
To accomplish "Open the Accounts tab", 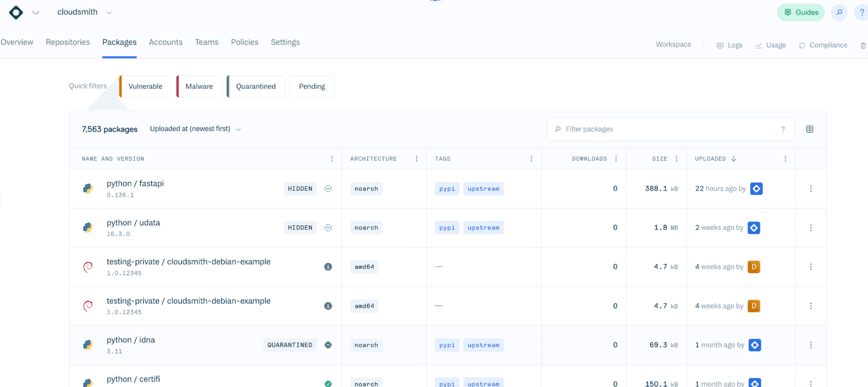I will coord(165,42).
